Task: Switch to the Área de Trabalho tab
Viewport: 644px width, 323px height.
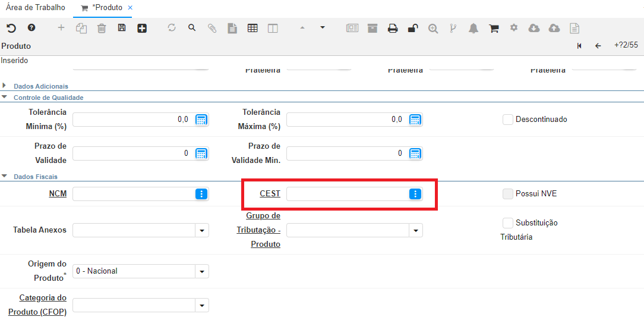Action: 36,8
